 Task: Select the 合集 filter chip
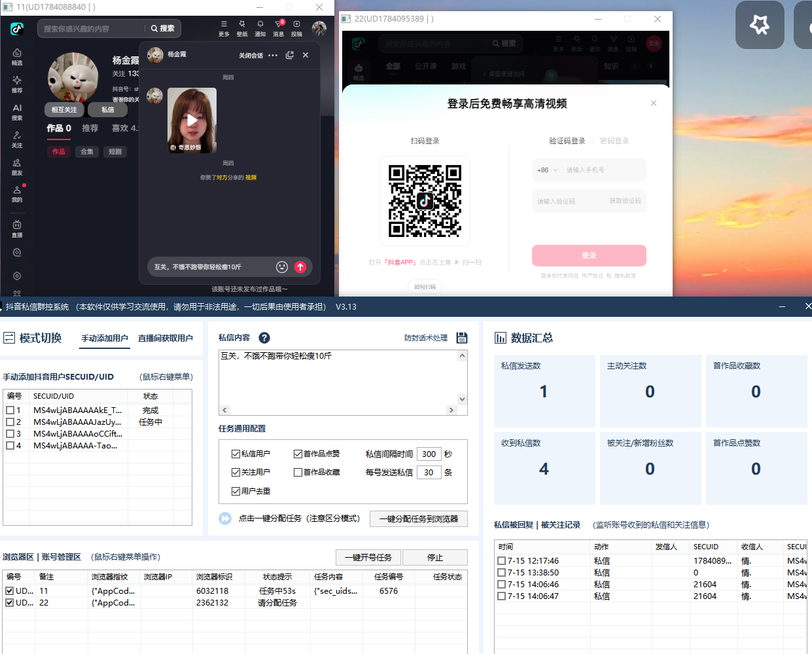point(87,151)
